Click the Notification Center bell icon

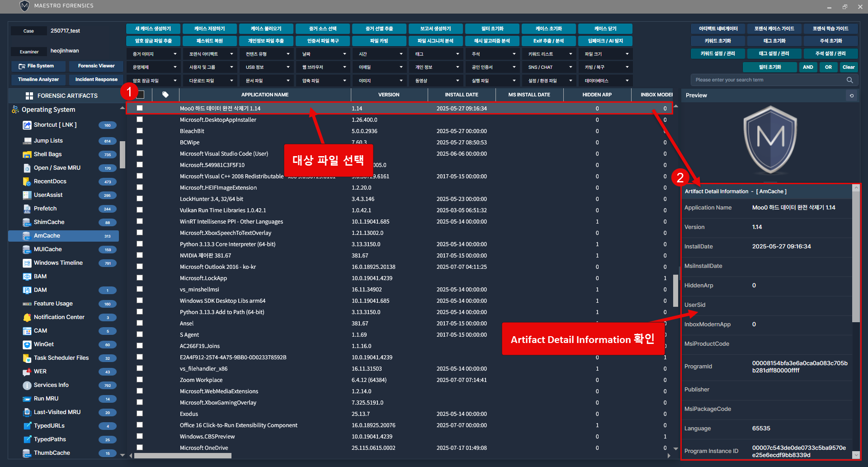click(27, 317)
